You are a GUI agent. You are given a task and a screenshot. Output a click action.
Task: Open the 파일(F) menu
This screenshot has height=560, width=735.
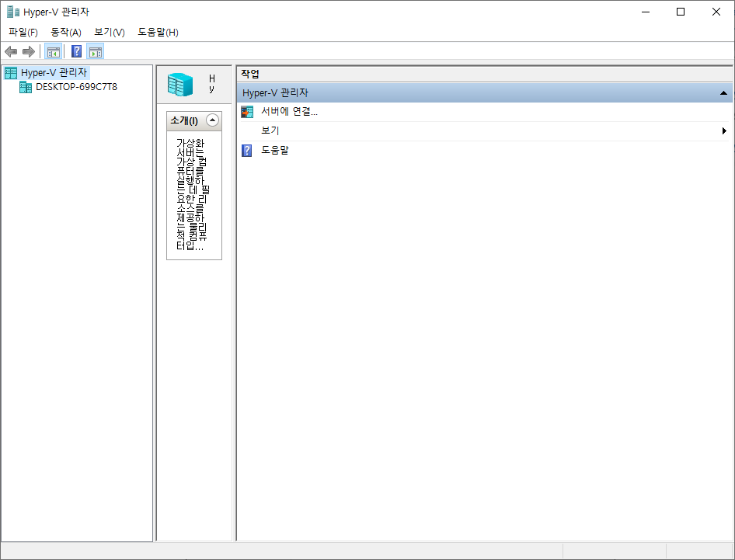click(x=23, y=33)
